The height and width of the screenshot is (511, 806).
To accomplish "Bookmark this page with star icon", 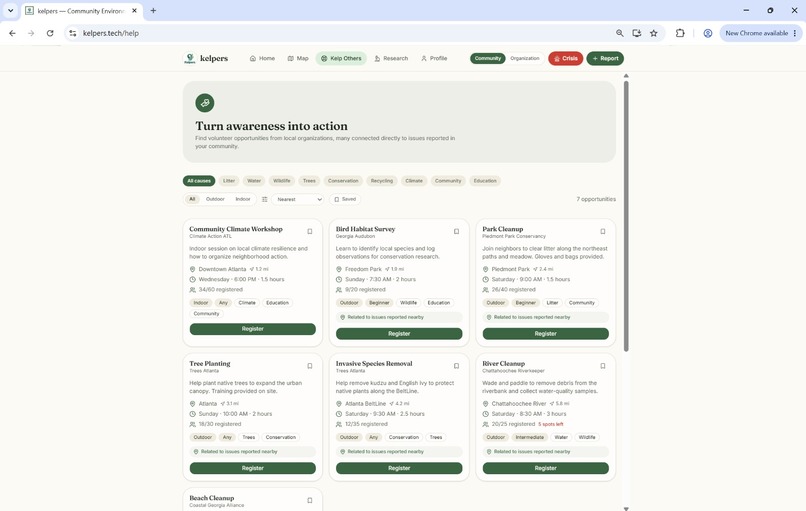I will [654, 33].
